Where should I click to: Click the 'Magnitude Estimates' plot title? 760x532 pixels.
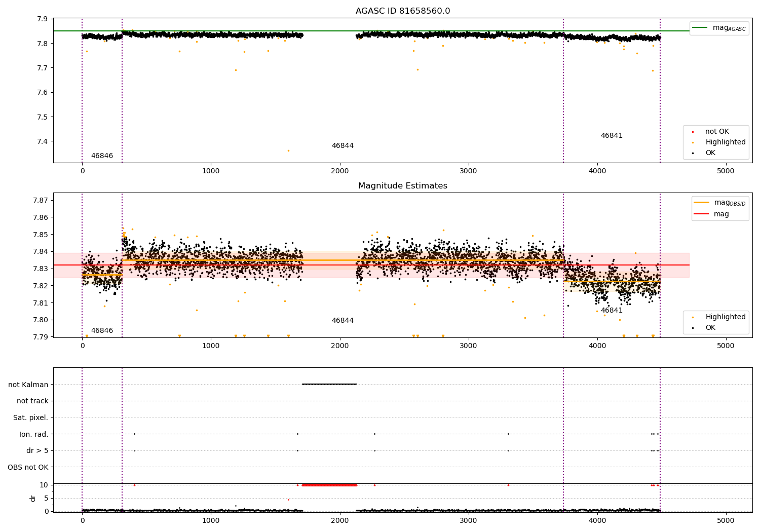click(403, 186)
